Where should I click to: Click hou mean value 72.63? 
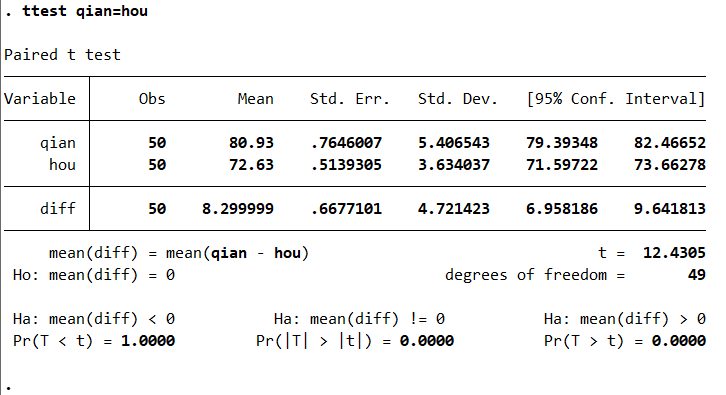tap(251, 164)
